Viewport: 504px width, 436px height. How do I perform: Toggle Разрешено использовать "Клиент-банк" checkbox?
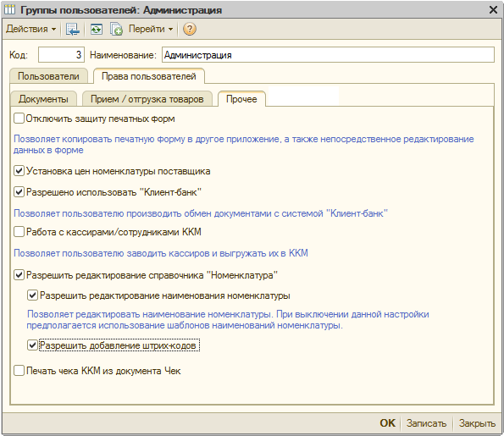pyautogui.click(x=19, y=192)
